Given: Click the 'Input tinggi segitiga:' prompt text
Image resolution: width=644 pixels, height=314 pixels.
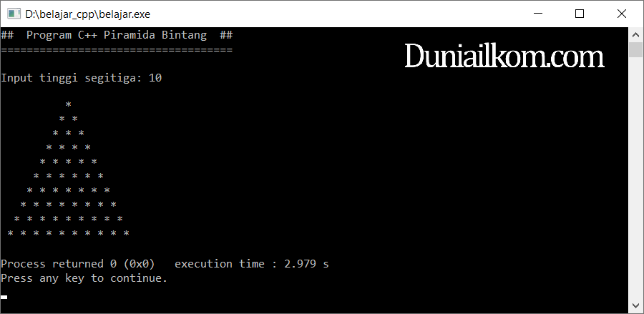Looking at the screenshot, I should point(72,78).
